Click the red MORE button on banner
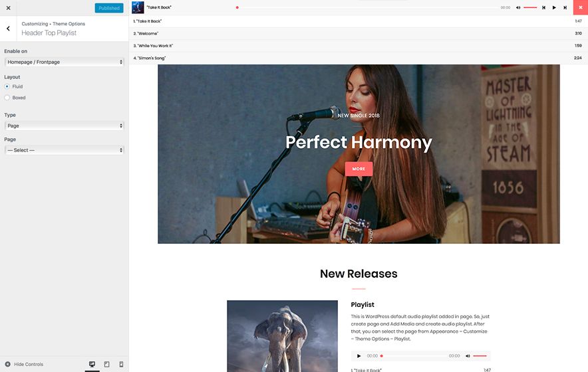The width and height of the screenshot is (588, 372). 359,169
